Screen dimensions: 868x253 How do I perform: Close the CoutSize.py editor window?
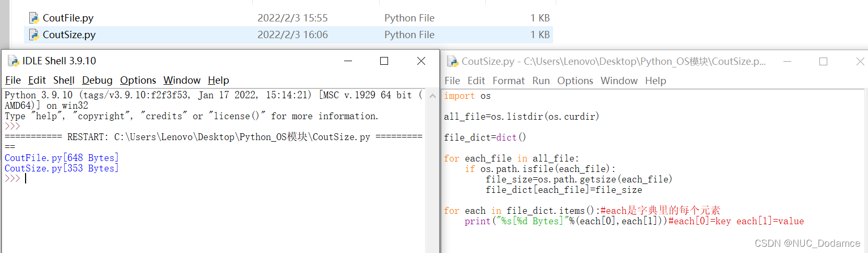(x=860, y=62)
